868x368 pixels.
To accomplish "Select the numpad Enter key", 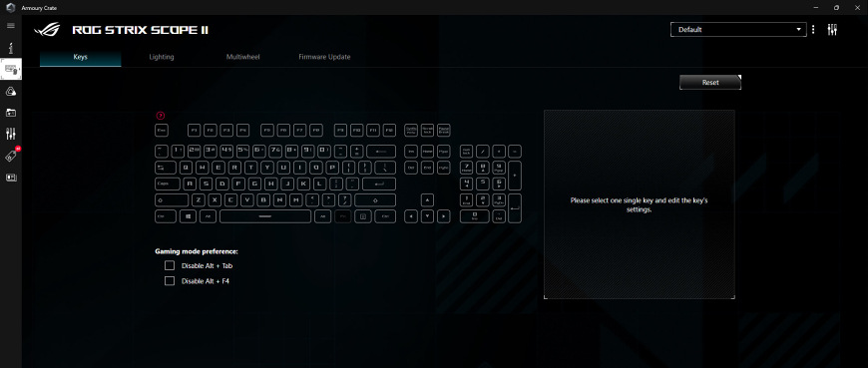I will [515, 208].
